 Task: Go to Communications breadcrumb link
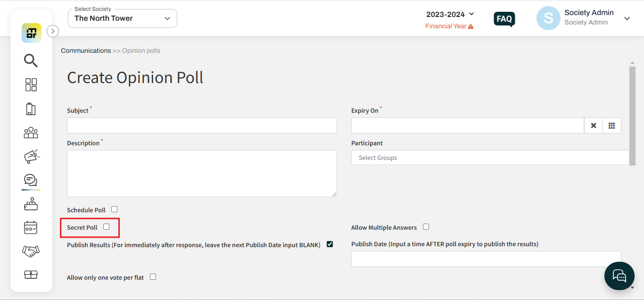click(x=86, y=50)
